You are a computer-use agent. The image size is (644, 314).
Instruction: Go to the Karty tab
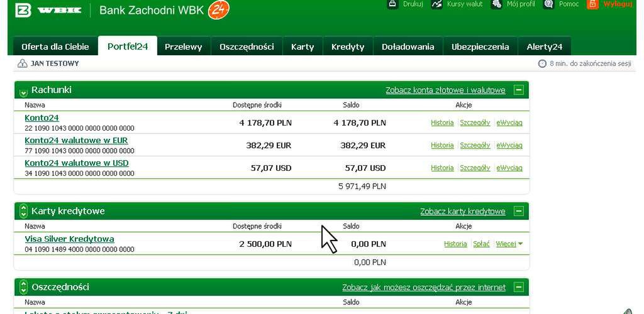[303, 46]
